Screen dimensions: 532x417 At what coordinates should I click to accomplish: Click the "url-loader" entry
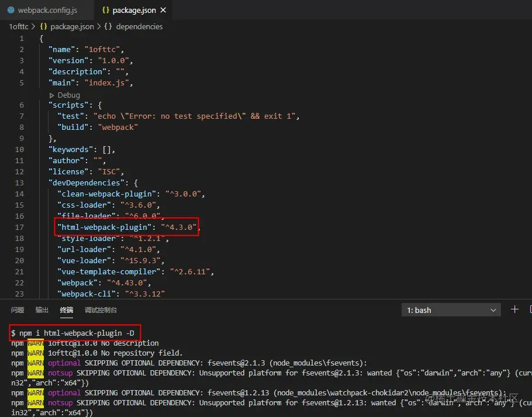[x=108, y=249]
